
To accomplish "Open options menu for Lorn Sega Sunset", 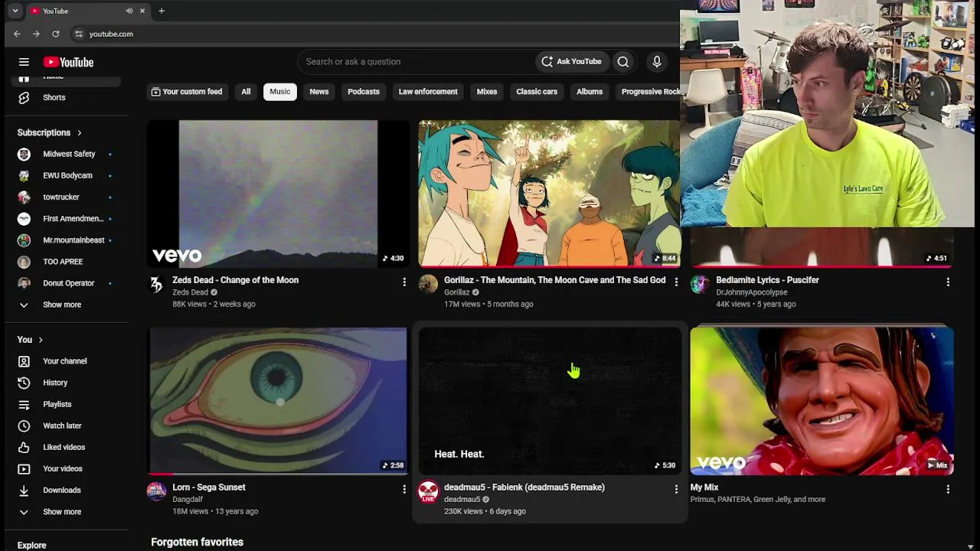I will (x=404, y=489).
